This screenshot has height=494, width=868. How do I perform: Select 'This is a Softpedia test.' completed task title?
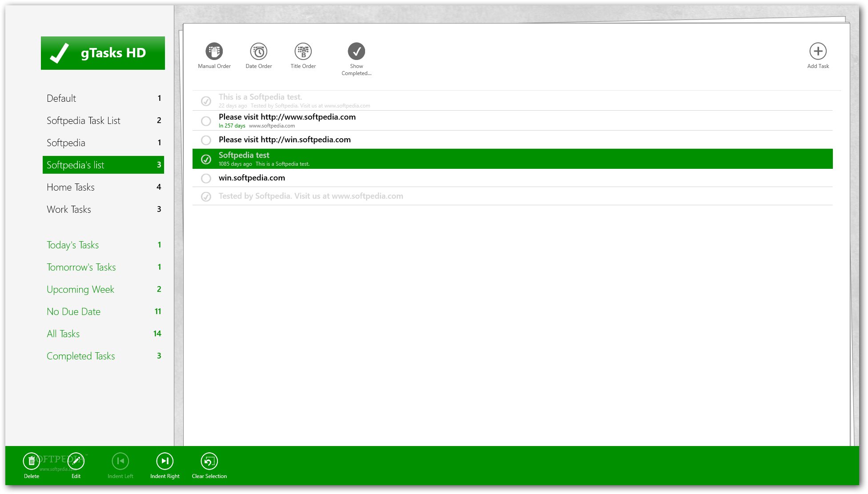pyautogui.click(x=260, y=97)
